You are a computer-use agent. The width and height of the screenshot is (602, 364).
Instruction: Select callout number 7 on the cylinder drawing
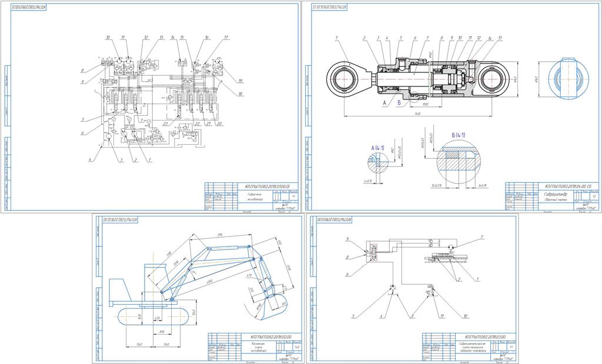[x=427, y=38]
